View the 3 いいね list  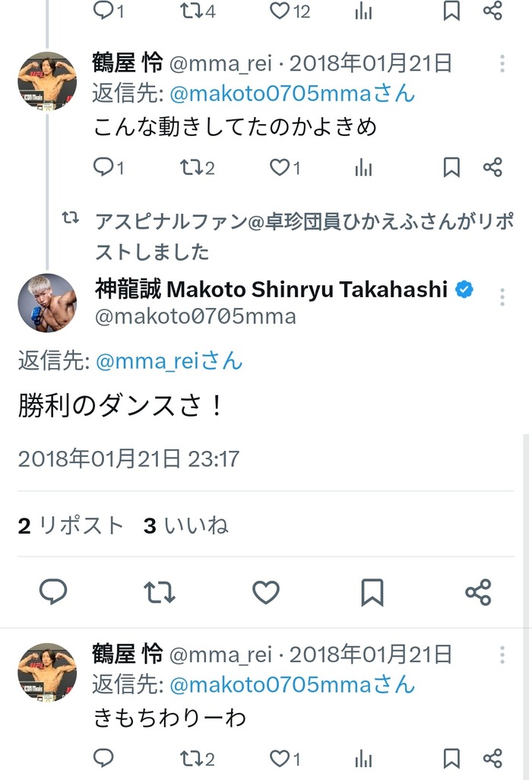(186, 525)
